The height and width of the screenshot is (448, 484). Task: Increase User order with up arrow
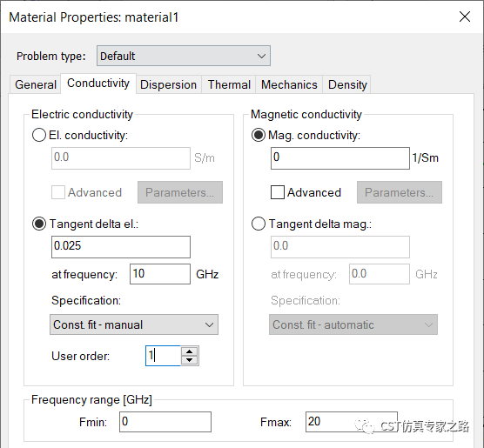point(189,351)
